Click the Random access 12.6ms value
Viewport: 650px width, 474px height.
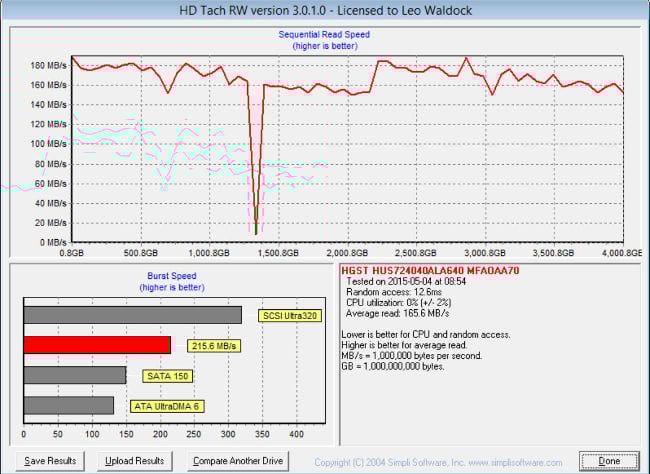tap(394, 292)
